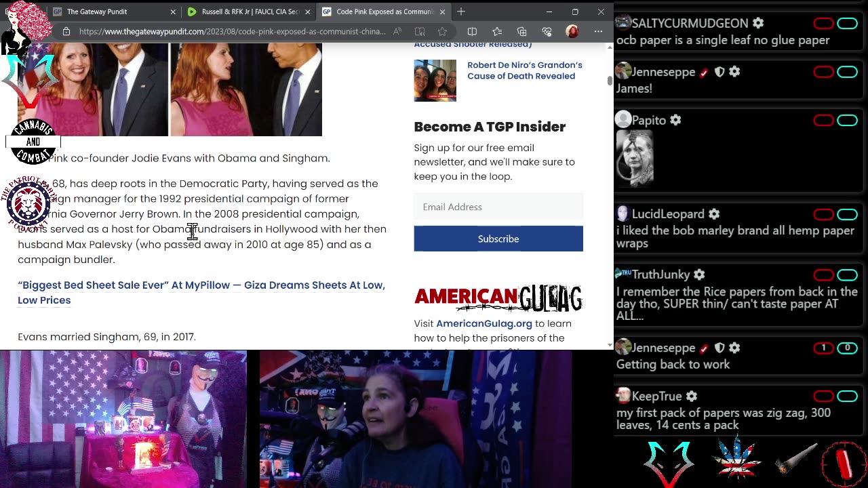Open settings gear next to KeepTrue
The width and height of the screenshot is (868, 488).
[691, 396]
